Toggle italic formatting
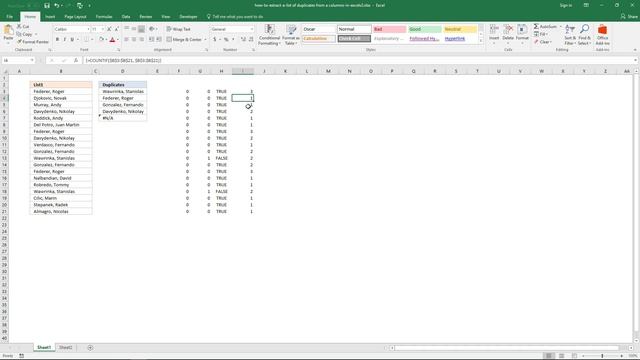This screenshot has height=360, width=640. pyautogui.click(x=64, y=40)
